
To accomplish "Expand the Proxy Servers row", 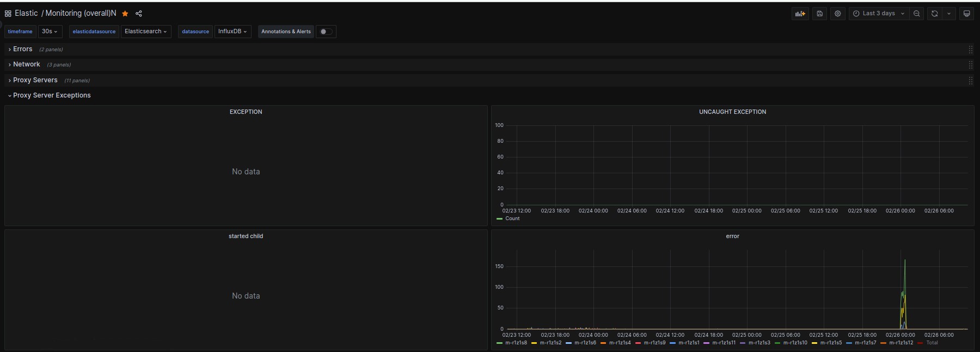I will [35, 80].
